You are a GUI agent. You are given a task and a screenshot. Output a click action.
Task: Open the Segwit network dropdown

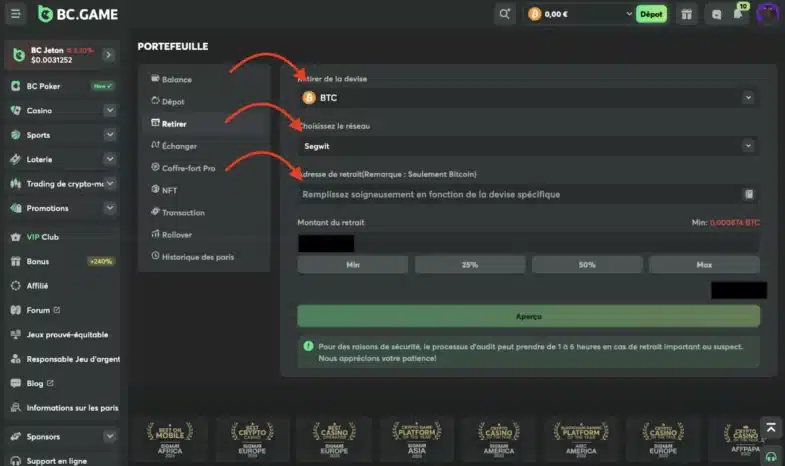(528, 146)
